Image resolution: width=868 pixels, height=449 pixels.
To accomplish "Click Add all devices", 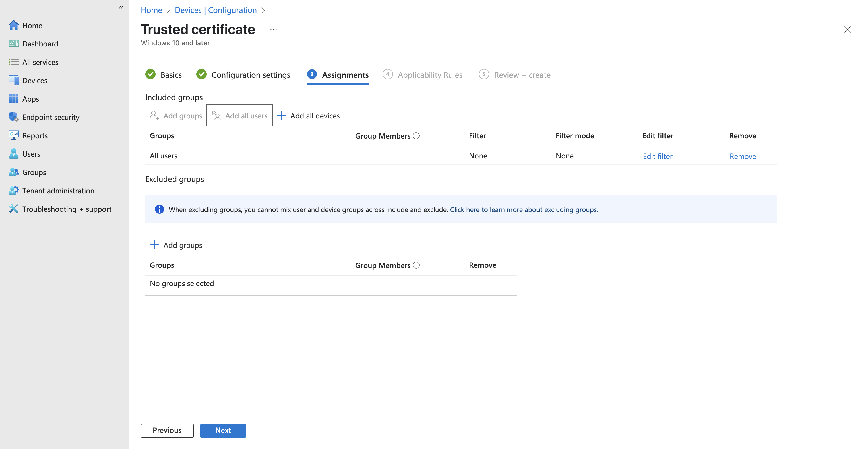I will coord(308,116).
